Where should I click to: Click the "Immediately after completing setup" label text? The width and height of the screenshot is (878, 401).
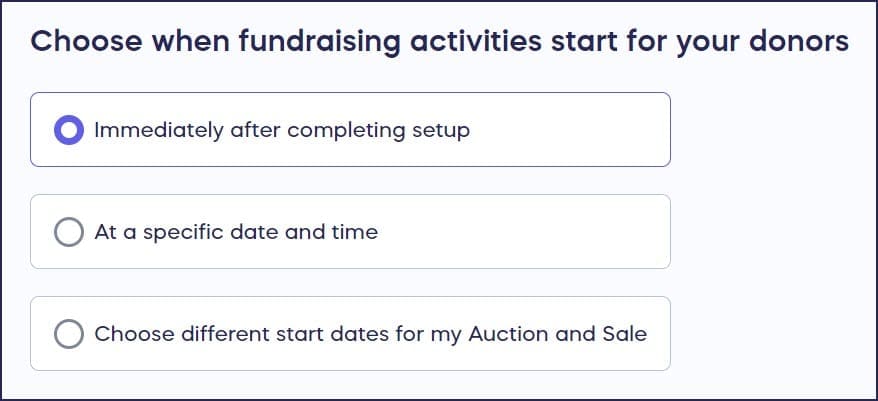tap(281, 130)
